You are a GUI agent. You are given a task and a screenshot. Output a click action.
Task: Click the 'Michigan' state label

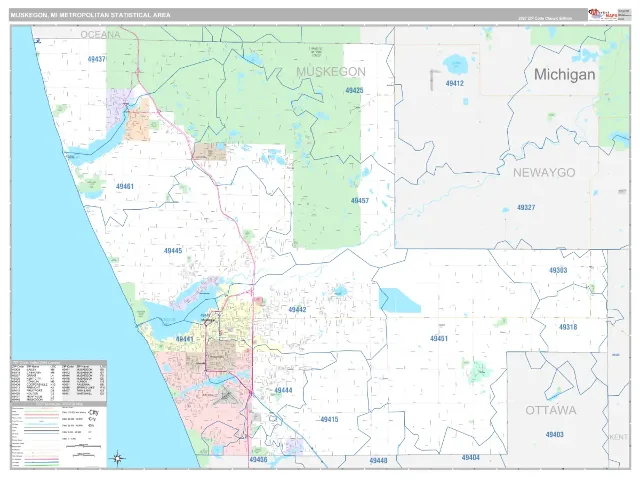point(564,74)
